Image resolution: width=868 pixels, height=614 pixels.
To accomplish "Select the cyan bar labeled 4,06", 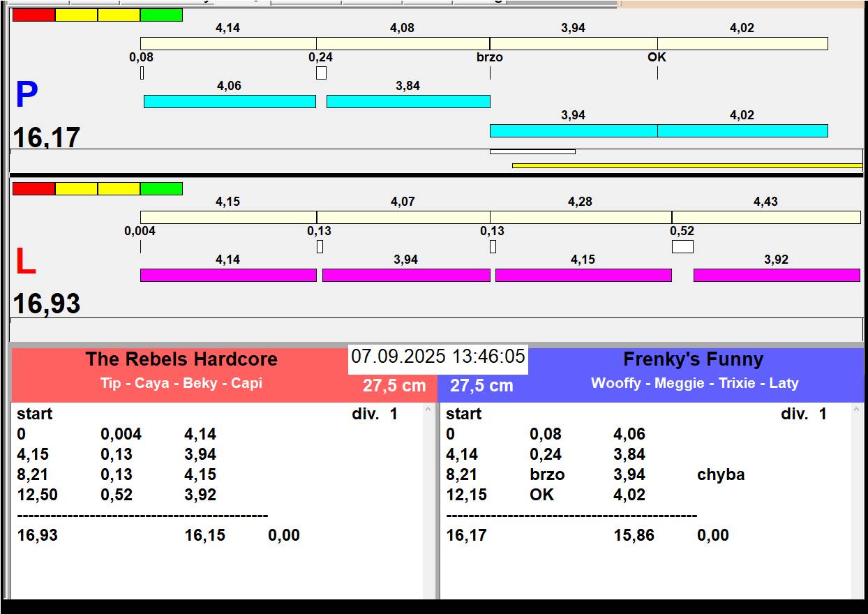I will pyautogui.click(x=230, y=101).
